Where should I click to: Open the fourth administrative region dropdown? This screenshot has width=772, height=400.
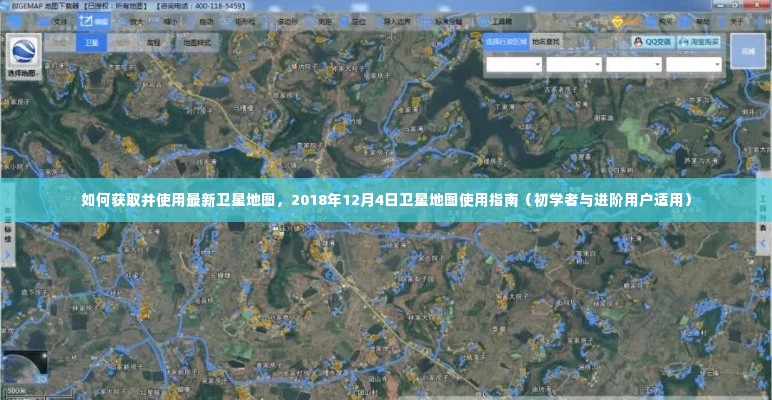[x=694, y=65]
